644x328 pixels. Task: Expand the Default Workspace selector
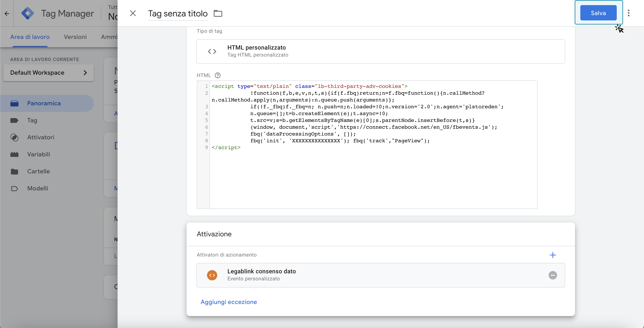[x=49, y=73]
